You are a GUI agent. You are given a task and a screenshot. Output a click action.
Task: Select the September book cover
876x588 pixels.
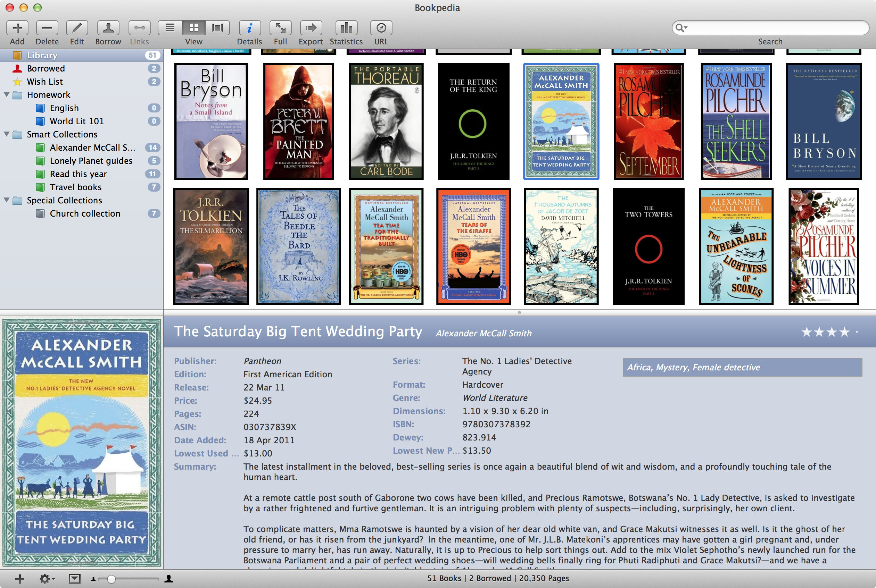(x=648, y=121)
